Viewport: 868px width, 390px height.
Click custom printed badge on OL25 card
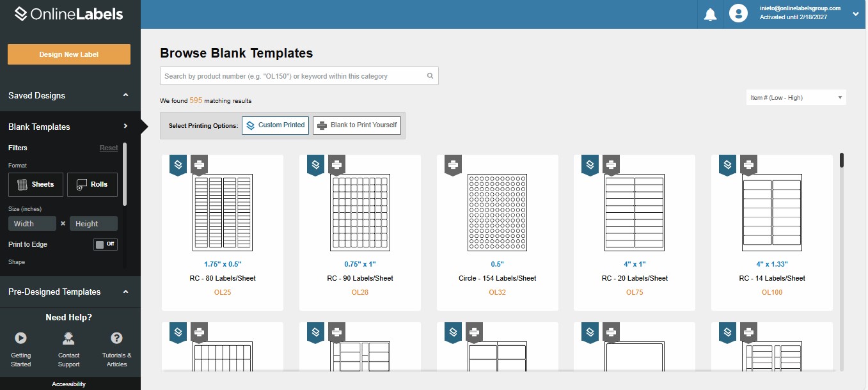[x=178, y=164]
